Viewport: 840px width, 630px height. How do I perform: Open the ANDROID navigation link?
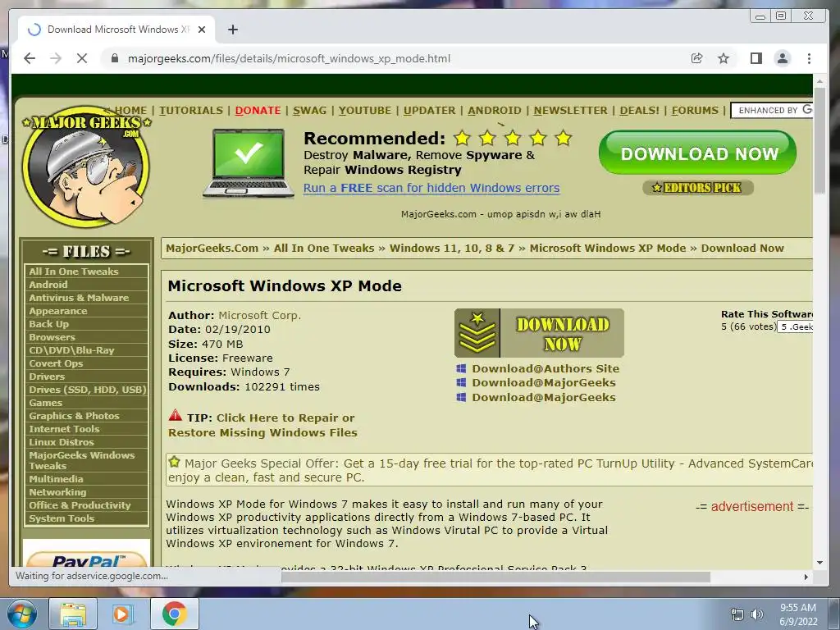(x=495, y=111)
